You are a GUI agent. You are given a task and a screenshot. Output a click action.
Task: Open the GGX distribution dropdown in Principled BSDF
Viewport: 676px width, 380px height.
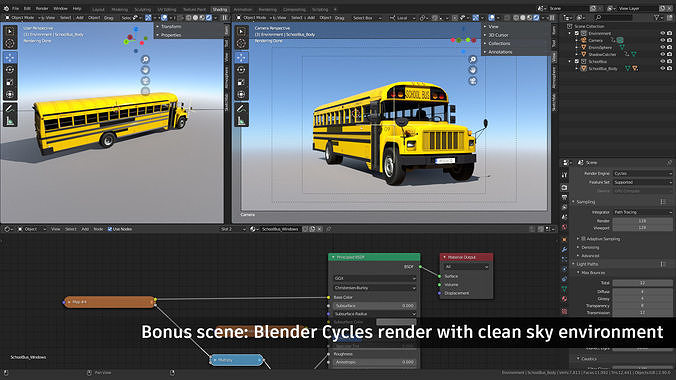(375, 279)
